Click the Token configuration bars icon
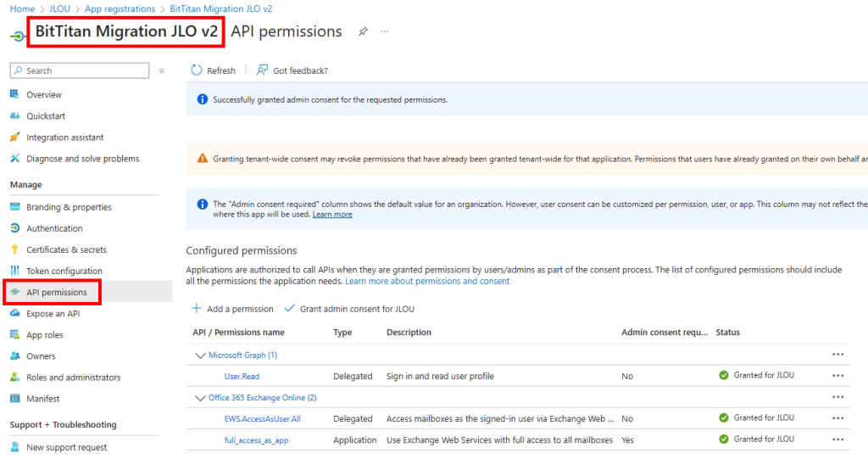The image size is (868, 459). tap(15, 271)
